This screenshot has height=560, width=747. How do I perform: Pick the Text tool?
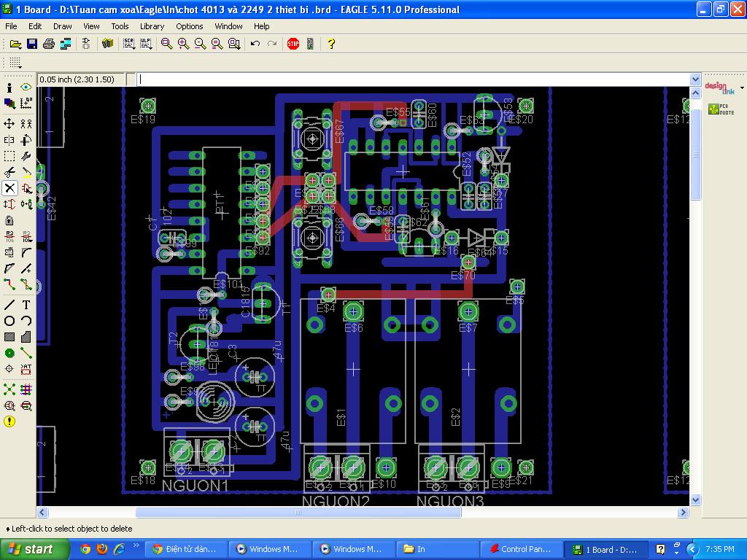[x=26, y=305]
